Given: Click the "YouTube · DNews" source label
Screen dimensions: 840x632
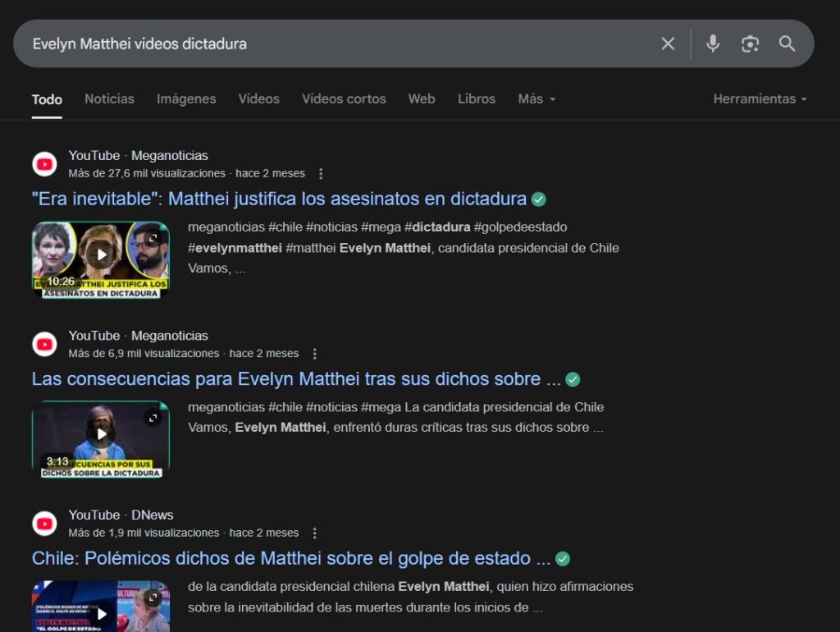Looking at the screenshot, I should click(121, 515).
